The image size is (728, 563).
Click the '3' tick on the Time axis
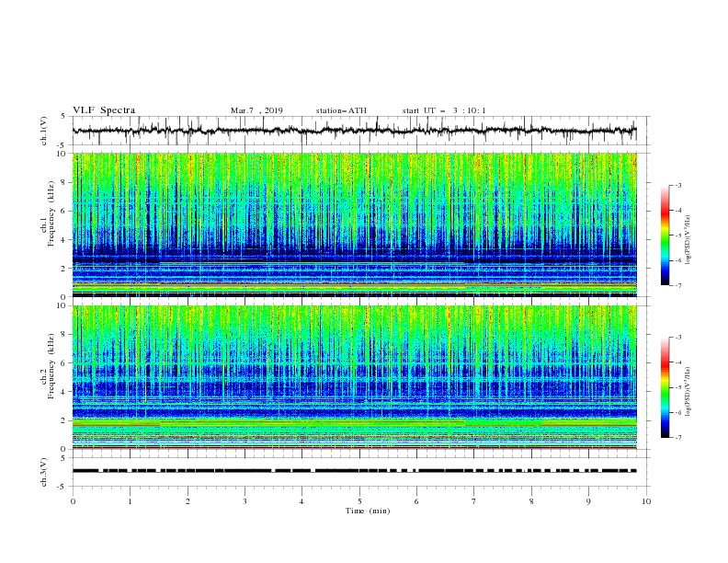pyautogui.click(x=245, y=501)
